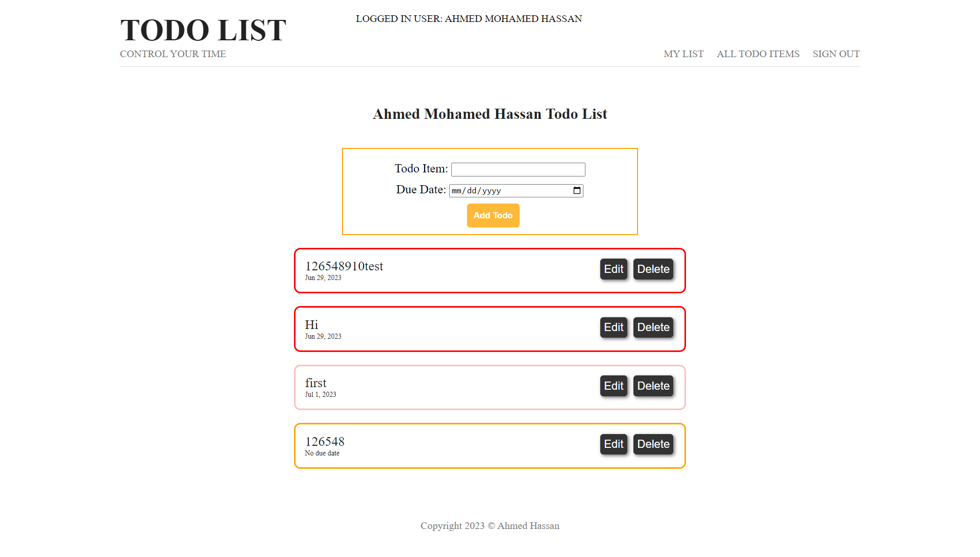Image resolution: width=980 pixels, height=557 pixels.
Task: Edit the 126548 todo with no due date
Action: tap(613, 444)
